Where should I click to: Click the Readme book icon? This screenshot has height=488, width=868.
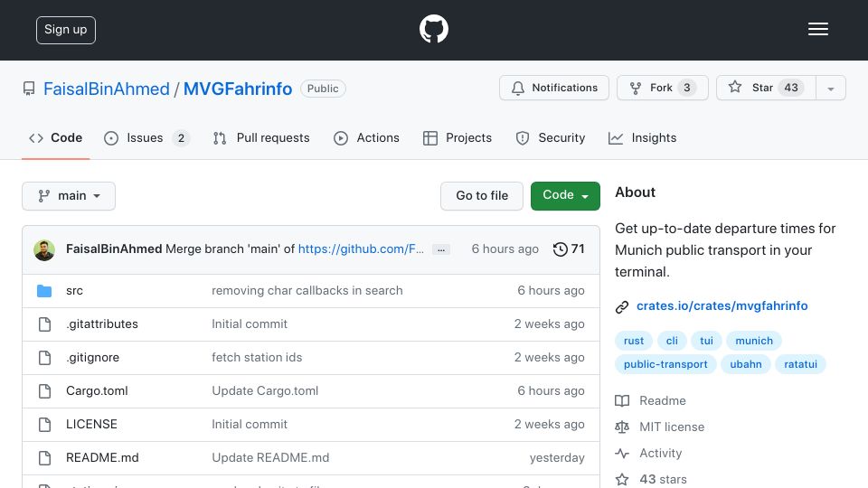[x=622, y=400]
